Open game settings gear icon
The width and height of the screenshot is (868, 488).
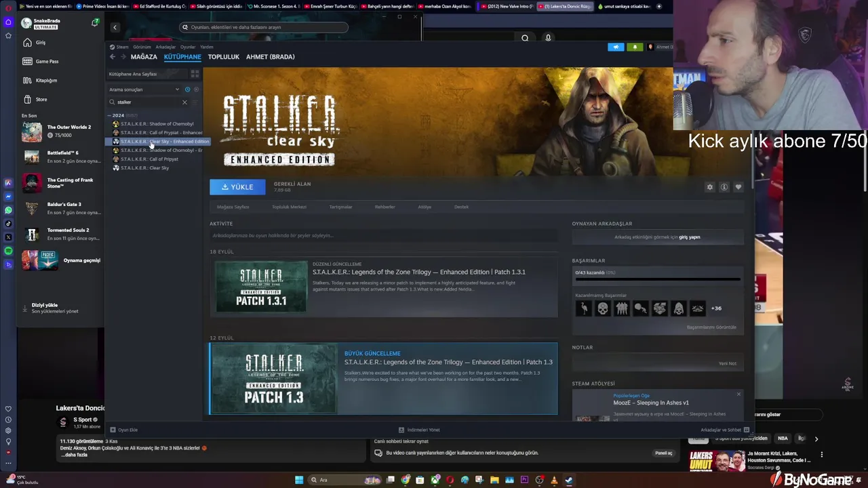click(710, 187)
